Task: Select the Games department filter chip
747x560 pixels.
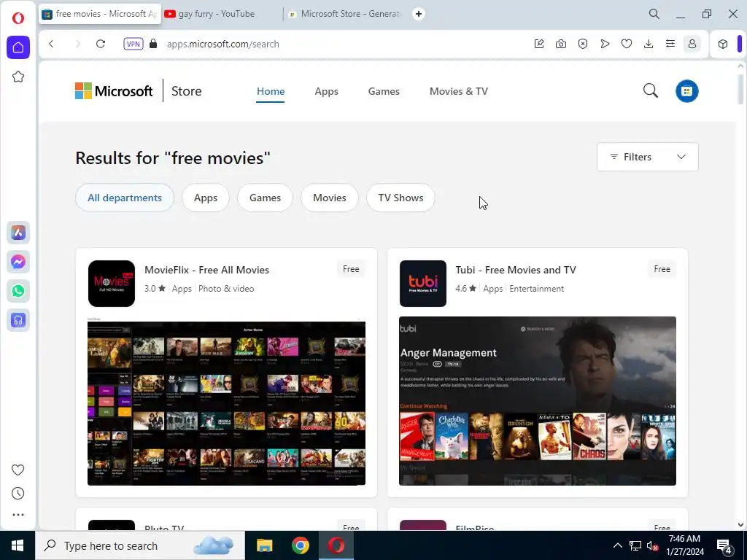Action: pos(265,198)
